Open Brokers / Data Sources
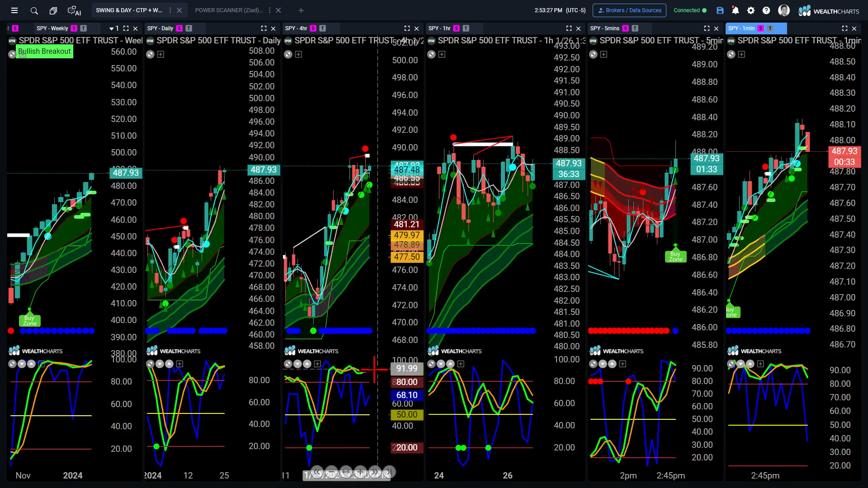Viewport: 868px width, 488px height. click(x=629, y=10)
